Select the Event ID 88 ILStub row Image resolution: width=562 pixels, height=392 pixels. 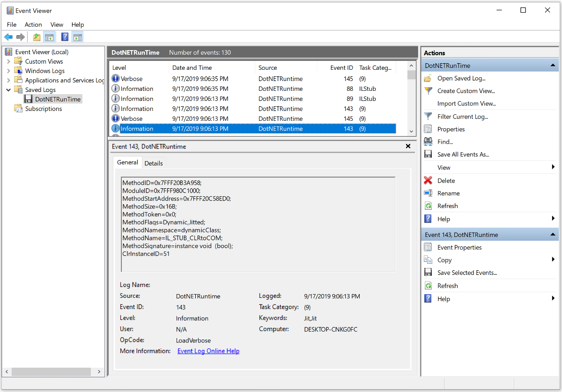(253, 89)
